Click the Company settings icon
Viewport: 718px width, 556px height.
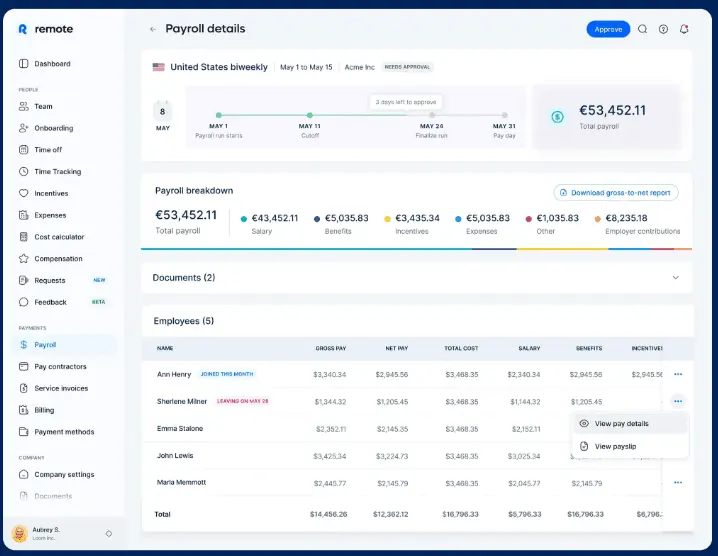coord(23,474)
